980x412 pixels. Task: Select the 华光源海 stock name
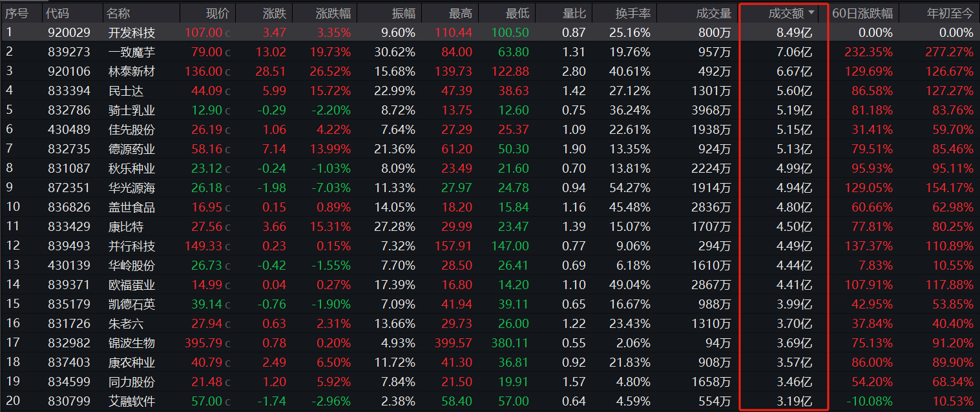point(132,188)
